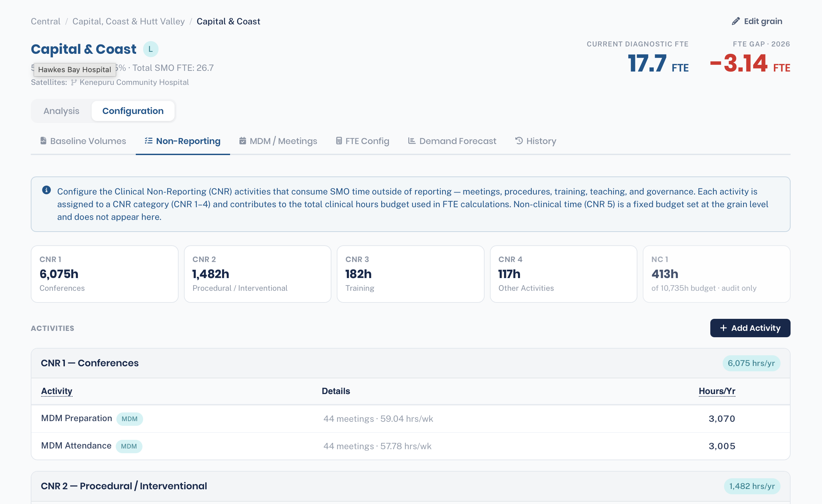Viewport: 822px width, 504px height.
Task: Select the NC 1 audit only card
Action: pyautogui.click(x=717, y=274)
